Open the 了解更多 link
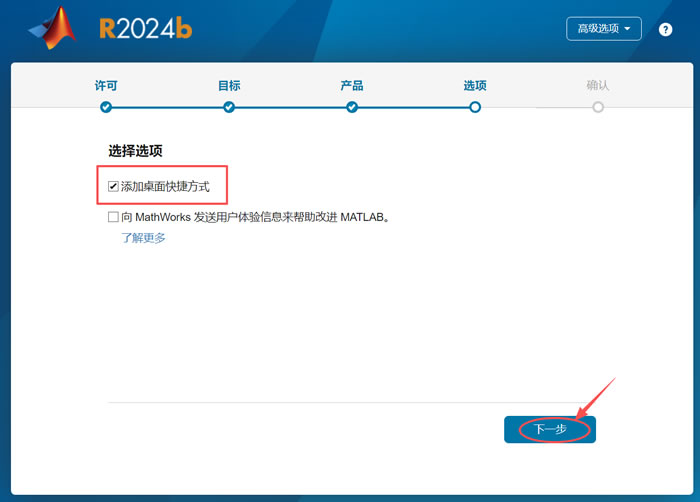 [143, 238]
